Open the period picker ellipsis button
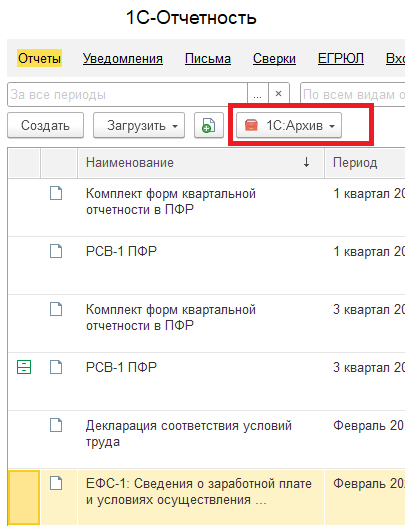409x526 pixels. click(x=258, y=95)
